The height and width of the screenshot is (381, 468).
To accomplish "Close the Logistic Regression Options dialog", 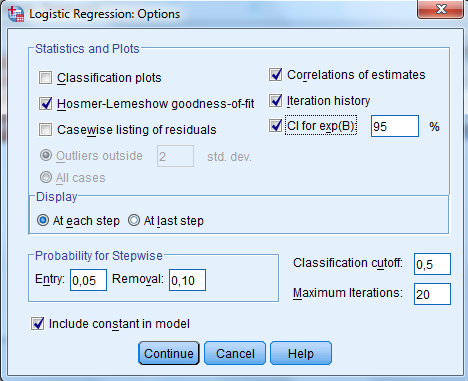I will [440, 9].
